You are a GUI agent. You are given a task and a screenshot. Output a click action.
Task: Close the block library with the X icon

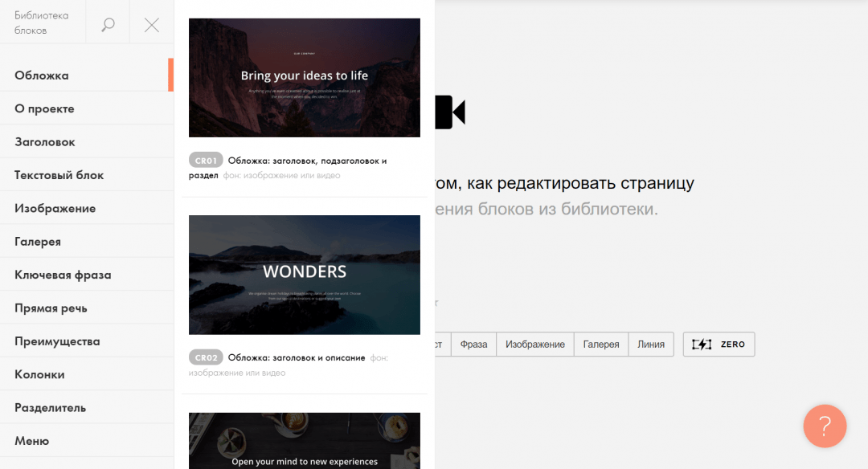152,25
